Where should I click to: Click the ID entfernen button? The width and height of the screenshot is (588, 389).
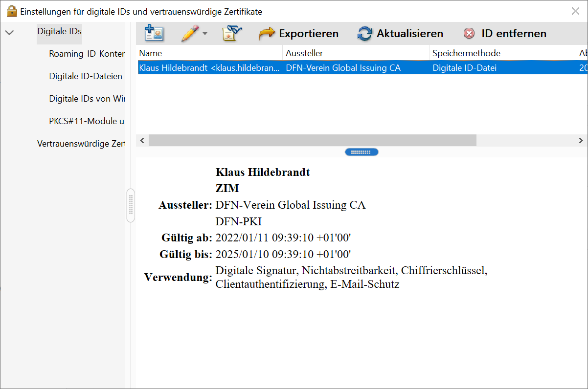click(x=504, y=33)
